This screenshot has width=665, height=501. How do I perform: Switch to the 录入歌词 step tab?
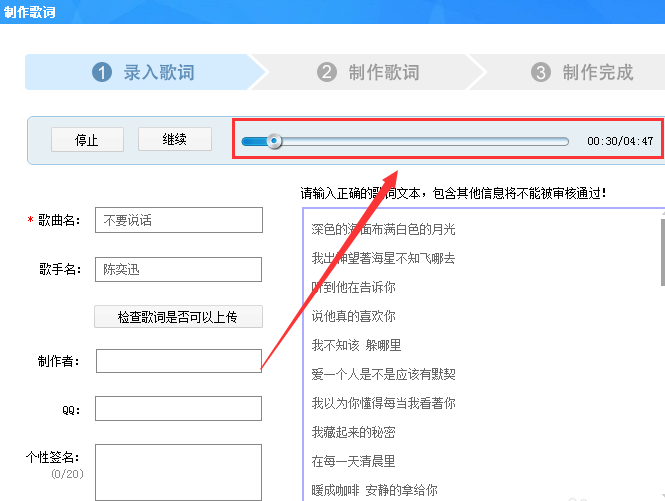point(143,72)
